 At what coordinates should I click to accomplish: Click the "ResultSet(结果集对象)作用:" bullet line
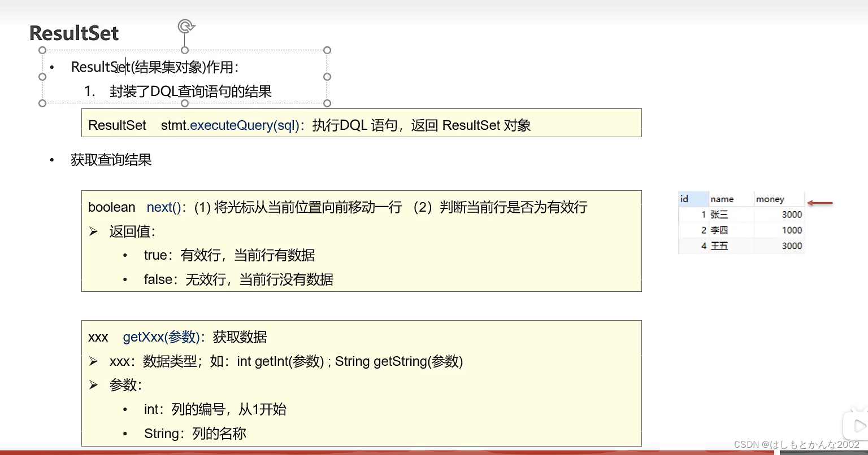[155, 67]
